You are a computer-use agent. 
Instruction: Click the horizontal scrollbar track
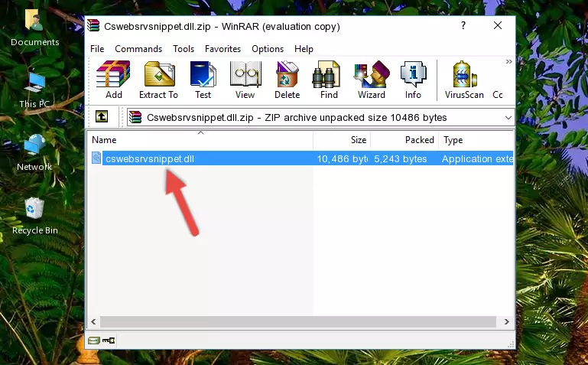(298, 321)
